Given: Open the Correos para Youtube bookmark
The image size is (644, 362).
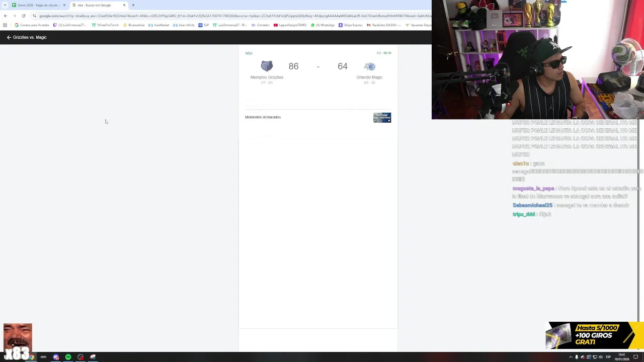Looking at the screenshot, I should tap(32, 25).
